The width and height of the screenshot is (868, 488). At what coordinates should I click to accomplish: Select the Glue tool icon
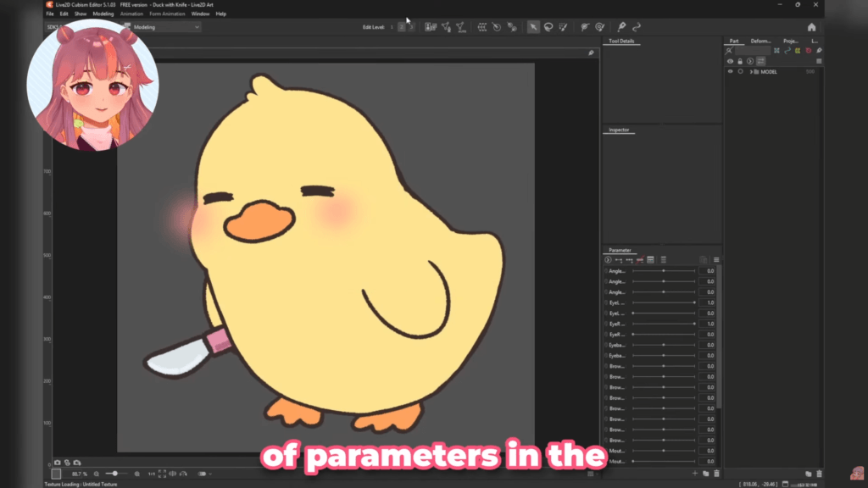click(585, 26)
